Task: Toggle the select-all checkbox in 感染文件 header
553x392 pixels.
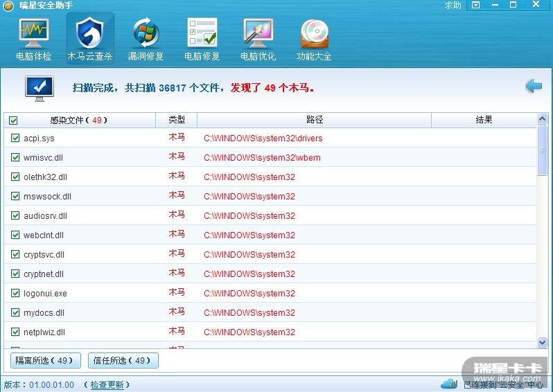Action: click(x=13, y=121)
